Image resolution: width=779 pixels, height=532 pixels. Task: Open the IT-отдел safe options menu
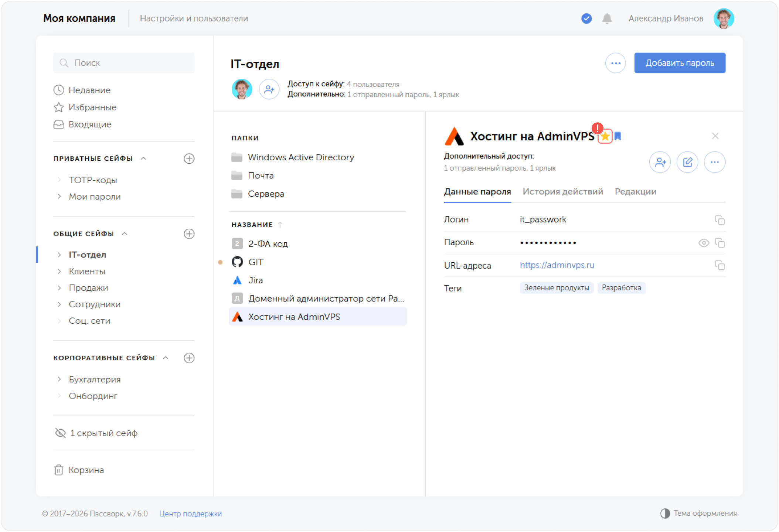(616, 63)
